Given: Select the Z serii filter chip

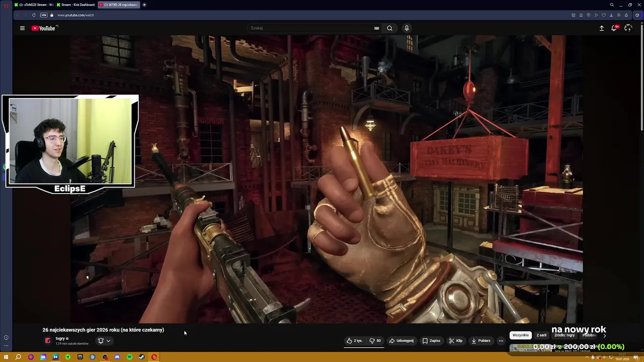Looking at the screenshot, I should tap(541, 335).
